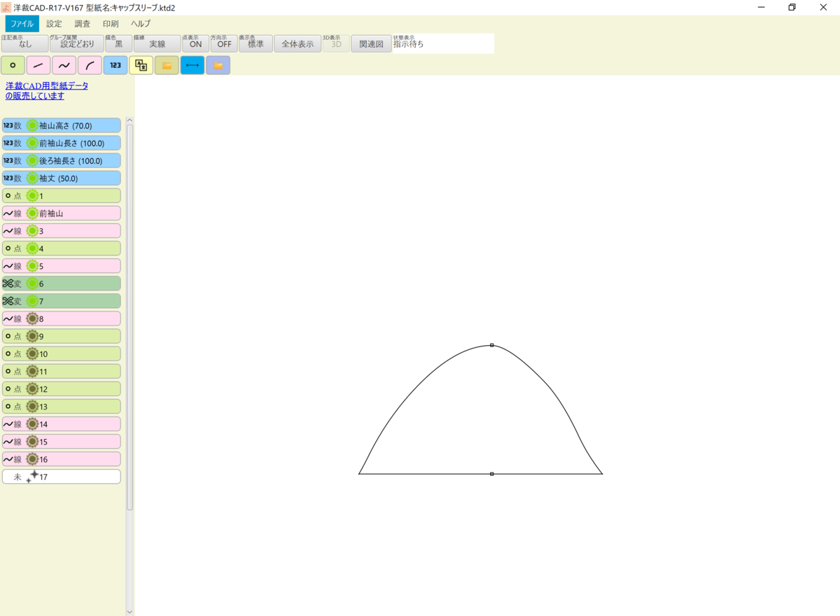Open the 調査 menu

click(x=83, y=23)
